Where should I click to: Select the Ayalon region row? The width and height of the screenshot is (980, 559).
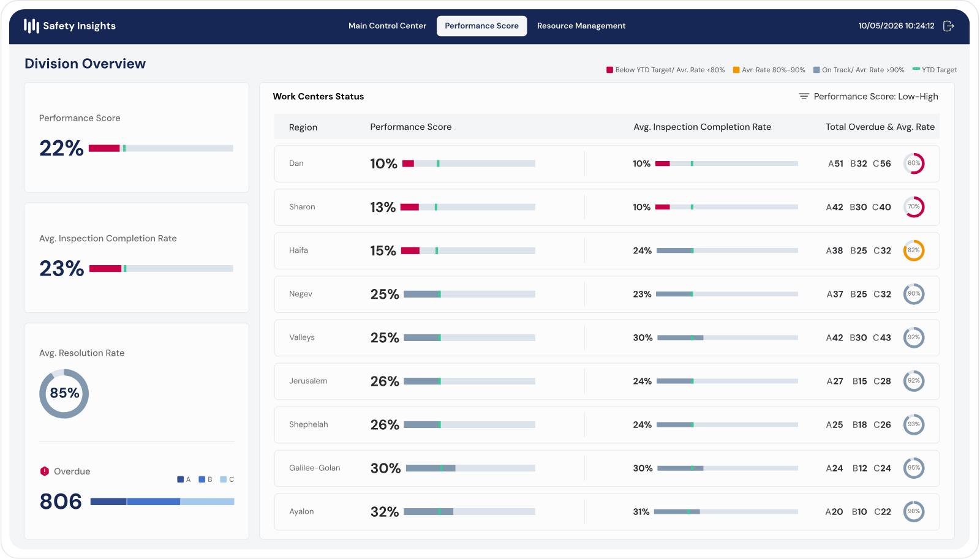pos(606,511)
